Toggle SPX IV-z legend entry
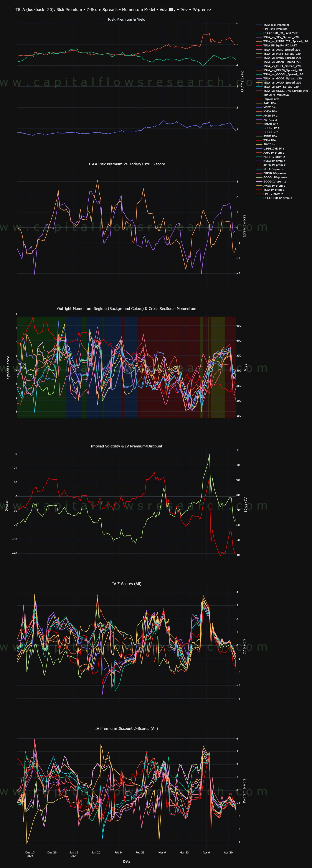The height and width of the screenshot is (868, 312). pos(266,145)
